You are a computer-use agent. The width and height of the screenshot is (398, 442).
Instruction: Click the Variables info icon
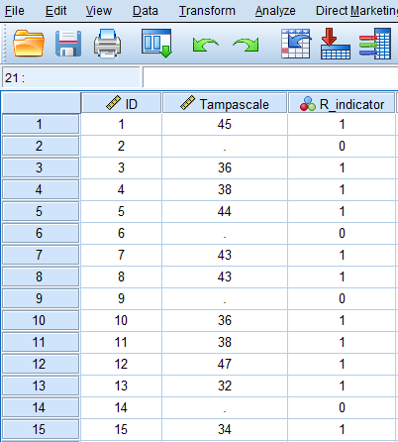375,44
